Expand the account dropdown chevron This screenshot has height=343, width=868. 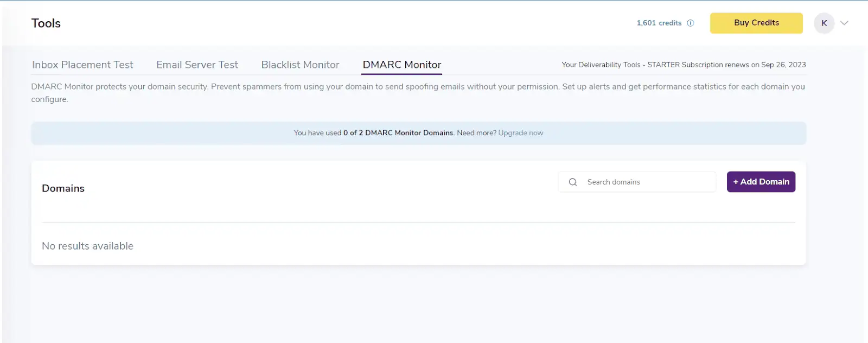click(x=844, y=23)
